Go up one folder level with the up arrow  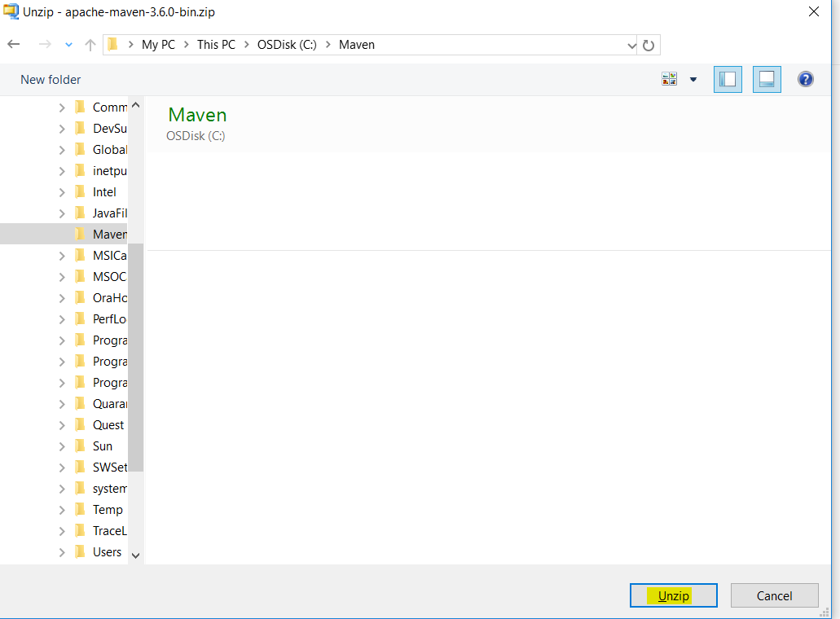tap(90, 45)
